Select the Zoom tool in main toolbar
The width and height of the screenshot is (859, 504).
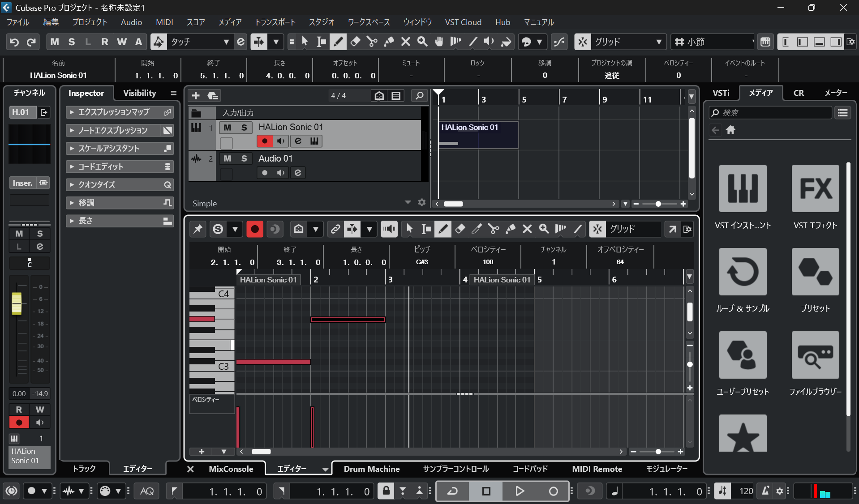(x=422, y=42)
